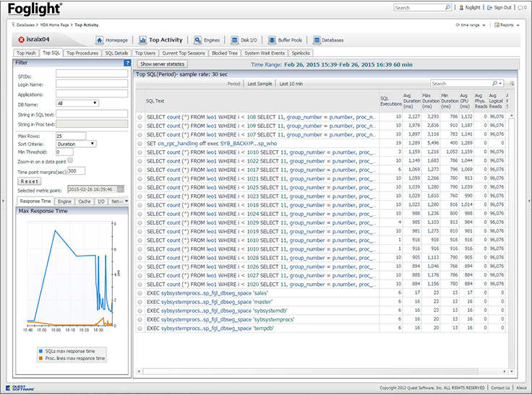Click the Top Activity chart icon
The height and width of the screenshot is (395, 532).
[142, 40]
